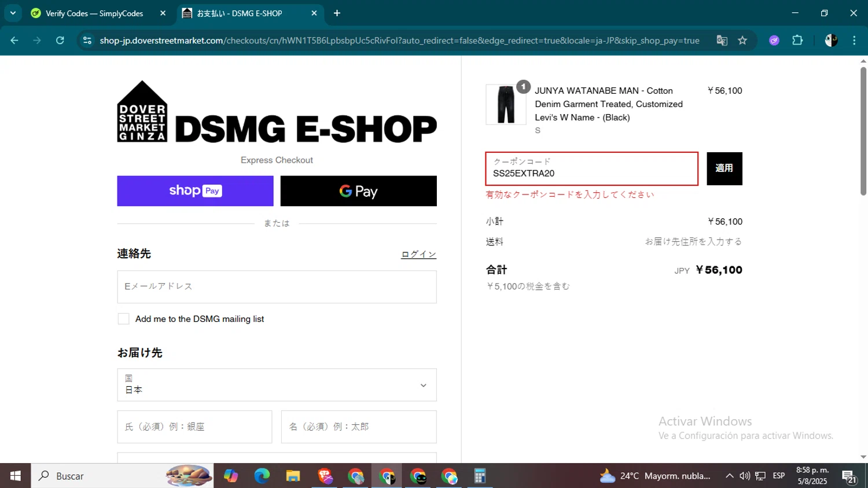The width and height of the screenshot is (868, 488).
Task: Open the tab search dropdown arrow
Action: [x=13, y=13]
